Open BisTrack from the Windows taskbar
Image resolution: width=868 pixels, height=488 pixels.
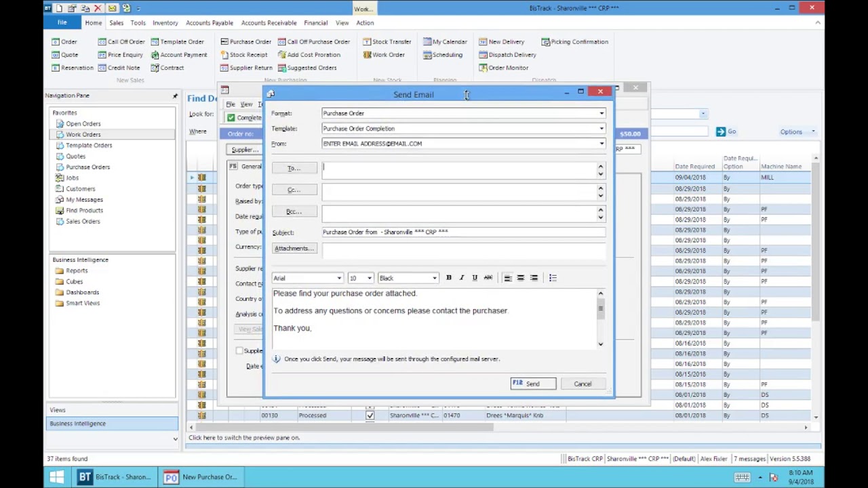click(115, 476)
